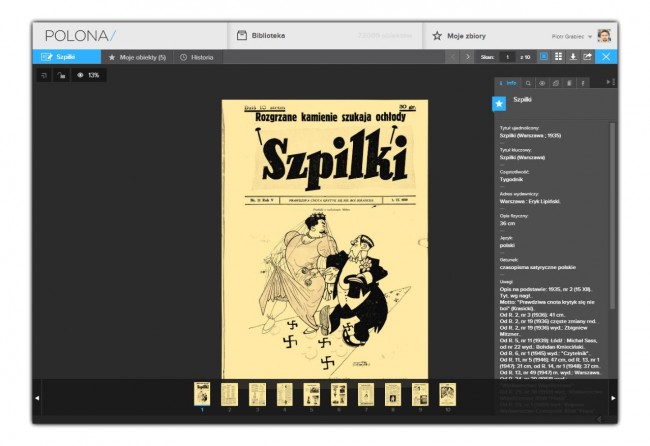The image size is (650, 446).
Task: Open the Biblioteka section
Action: [261, 36]
